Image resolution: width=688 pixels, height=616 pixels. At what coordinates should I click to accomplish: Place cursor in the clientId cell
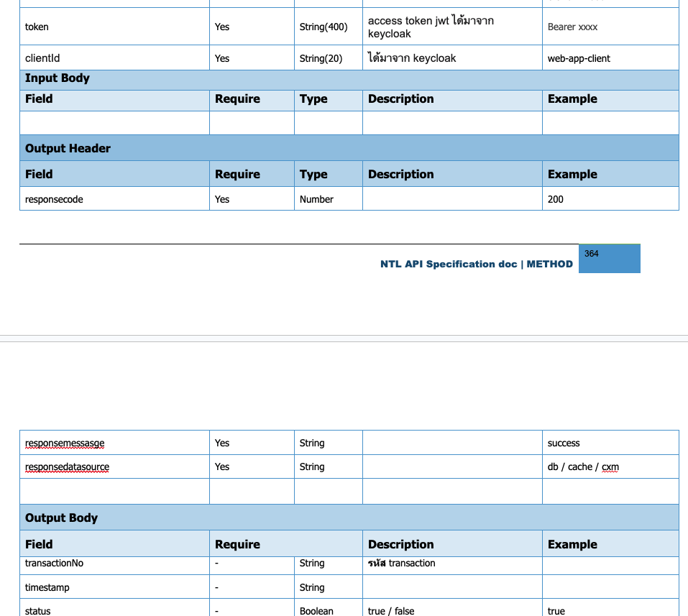pos(42,58)
